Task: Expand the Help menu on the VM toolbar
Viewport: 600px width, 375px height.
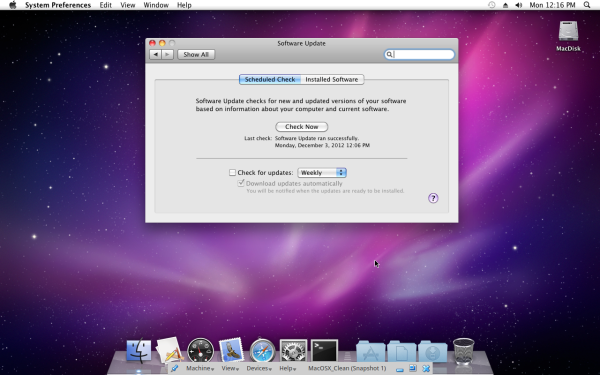Action: (x=288, y=368)
